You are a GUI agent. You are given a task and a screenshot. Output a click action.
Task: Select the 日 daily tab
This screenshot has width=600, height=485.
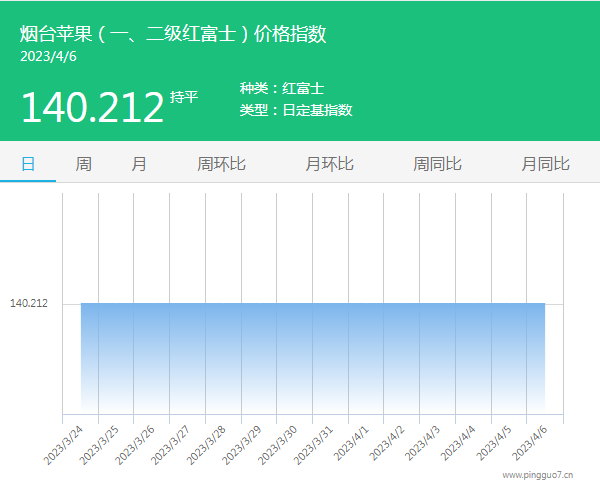pos(28,164)
